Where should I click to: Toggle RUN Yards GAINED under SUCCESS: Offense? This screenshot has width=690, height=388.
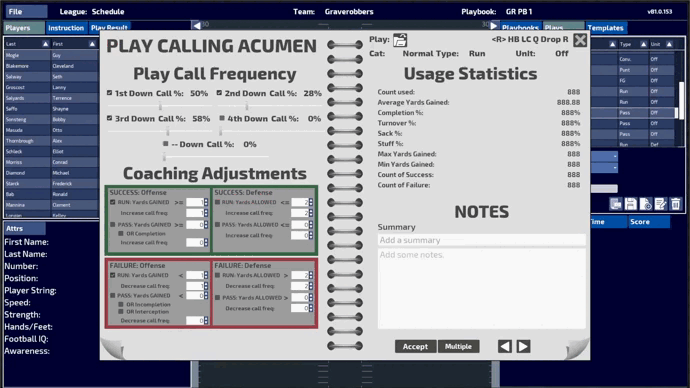pos(113,202)
